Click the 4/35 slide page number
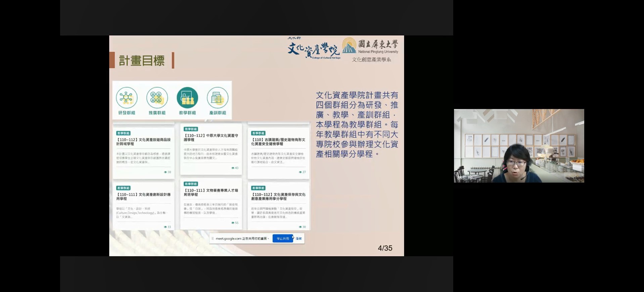The height and width of the screenshot is (292, 644). [x=385, y=248]
